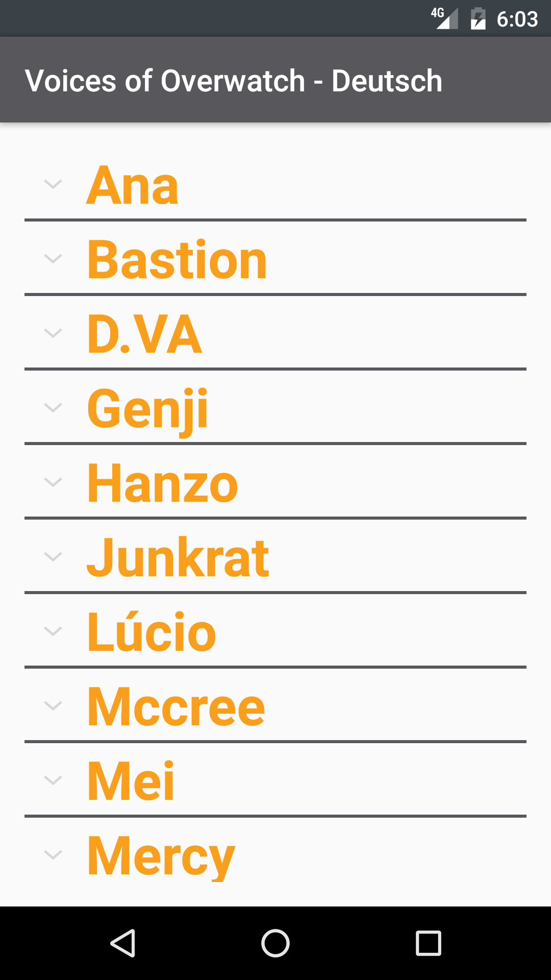The image size is (551, 980).
Task: Click the chevron beside D.VA
Action: point(53,333)
